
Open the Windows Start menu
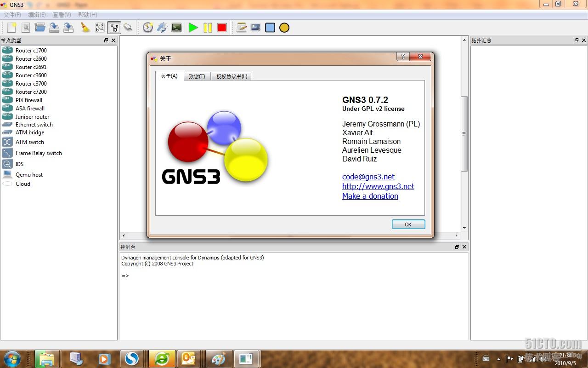(12, 359)
